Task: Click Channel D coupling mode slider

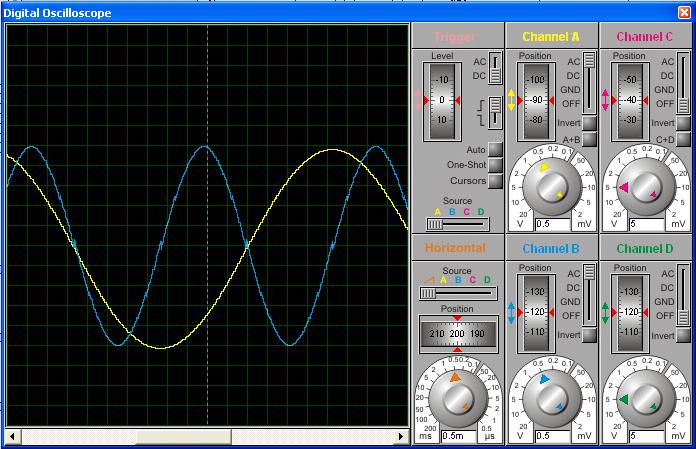Action: (684, 295)
